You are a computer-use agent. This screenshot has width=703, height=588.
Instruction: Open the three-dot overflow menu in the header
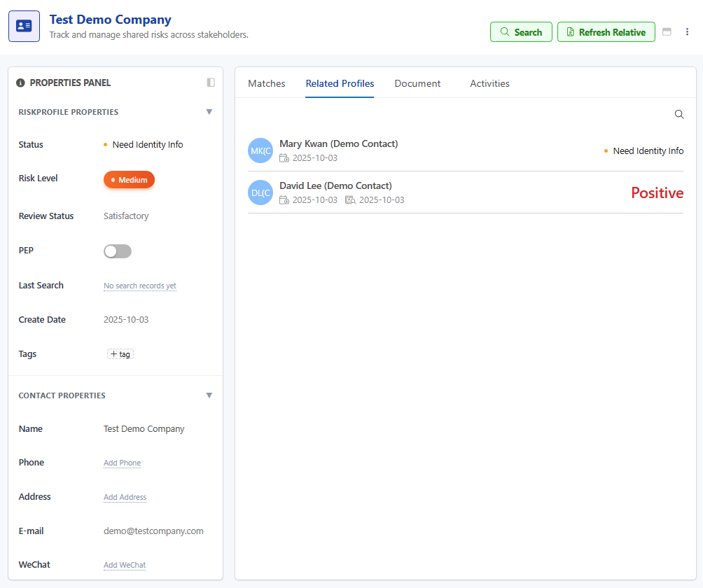click(x=687, y=31)
